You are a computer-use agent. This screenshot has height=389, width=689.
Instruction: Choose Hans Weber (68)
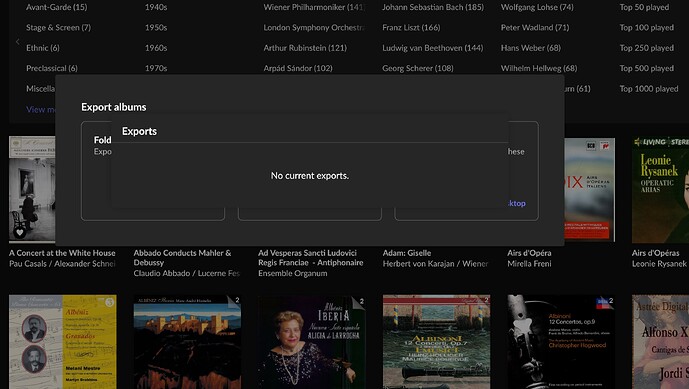click(531, 47)
